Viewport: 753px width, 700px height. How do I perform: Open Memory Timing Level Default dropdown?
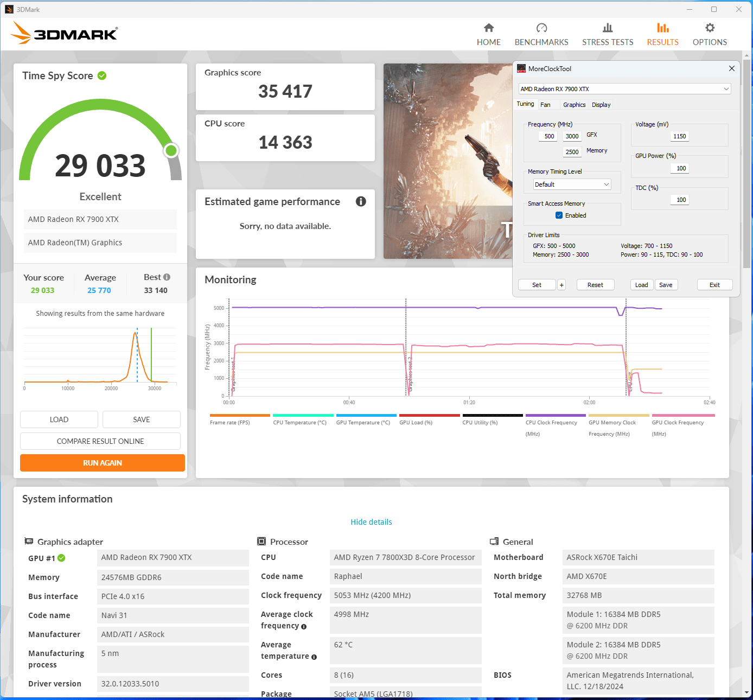pyautogui.click(x=572, y=184)
